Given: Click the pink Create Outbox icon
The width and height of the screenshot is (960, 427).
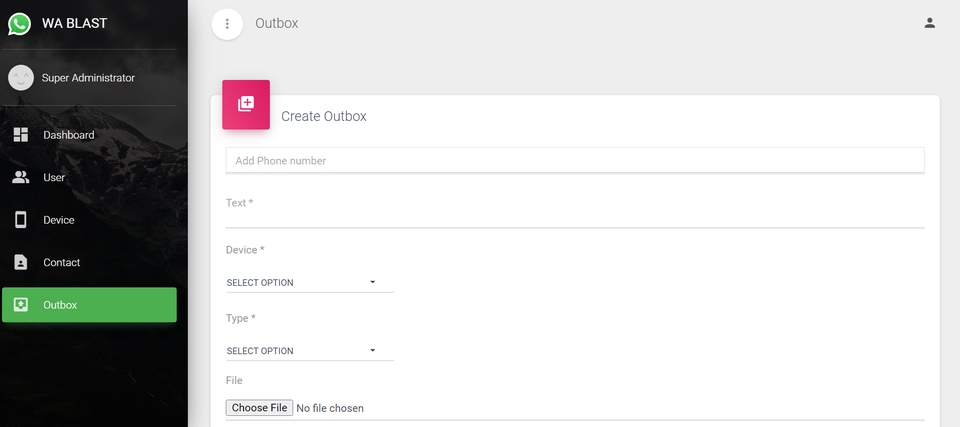Looking at the screenshot, I should (246, 104).
